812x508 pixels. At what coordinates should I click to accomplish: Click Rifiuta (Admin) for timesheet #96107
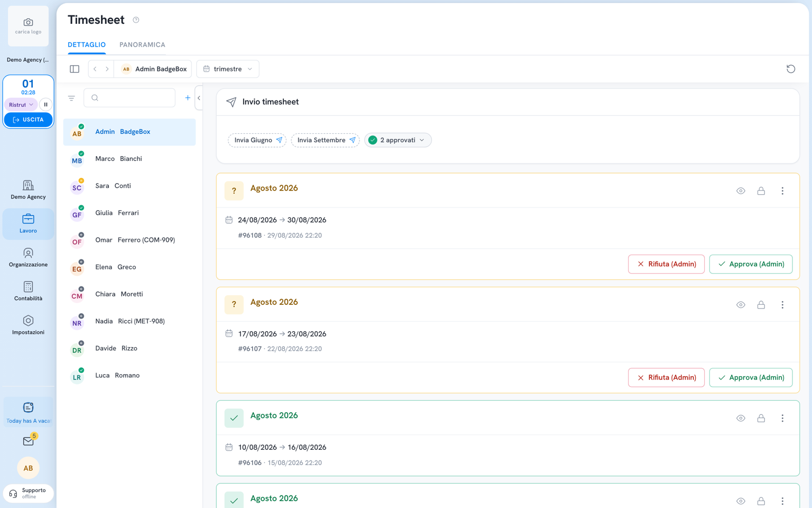666,378
